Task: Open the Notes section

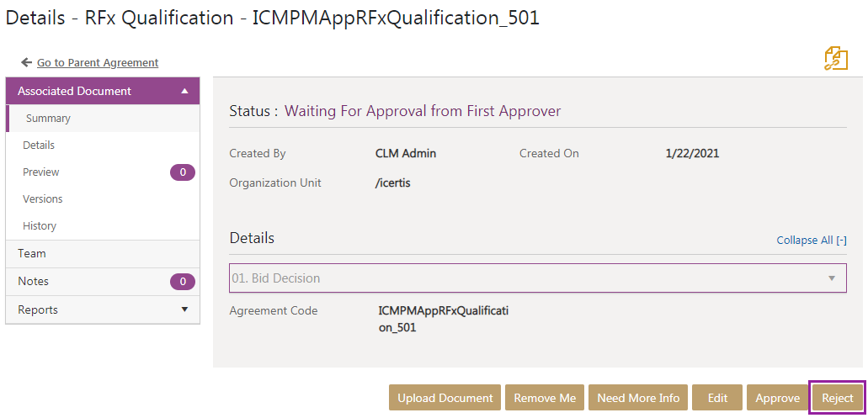Action: click(34, 281)
